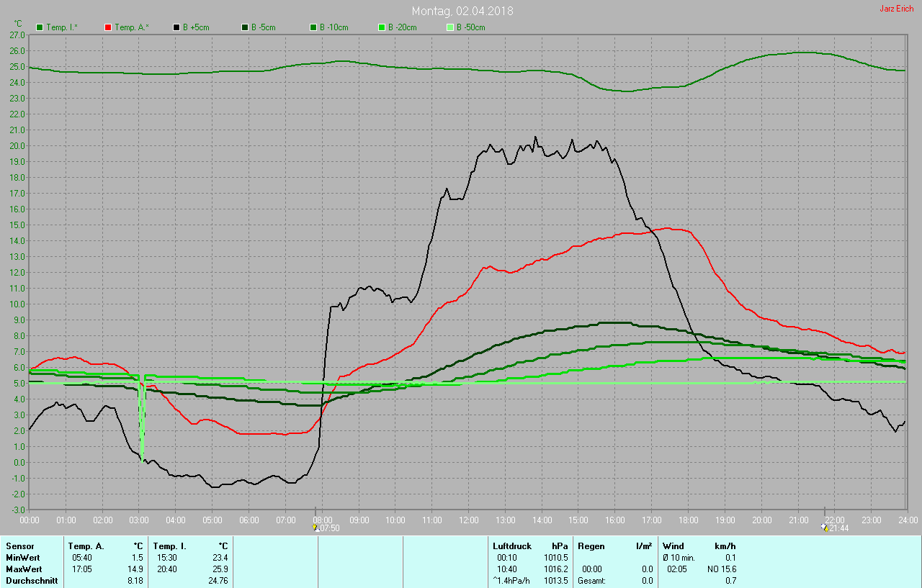Click the MaxWert row label
Image resolution: width=922 pixels, height=588 pixels.
click(x=24, y=569)
